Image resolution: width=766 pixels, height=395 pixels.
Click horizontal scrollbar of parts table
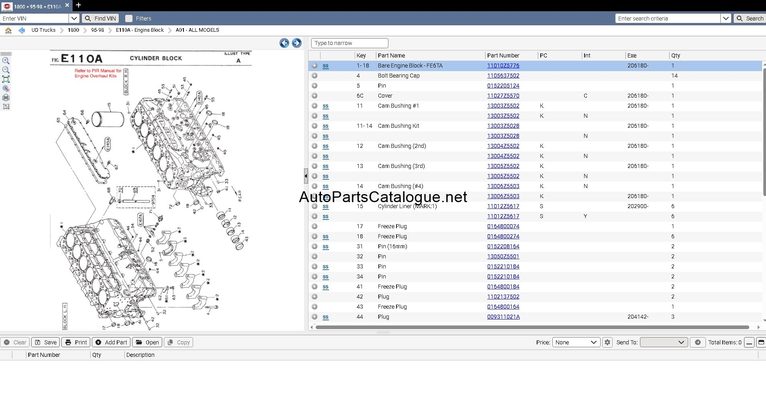click(x=532, y=327)
